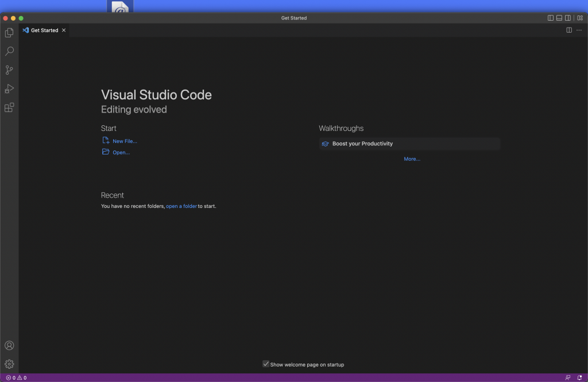The image size is (588, 382).
Task: Click the Get Started window title
Action: tap(294, 18)
